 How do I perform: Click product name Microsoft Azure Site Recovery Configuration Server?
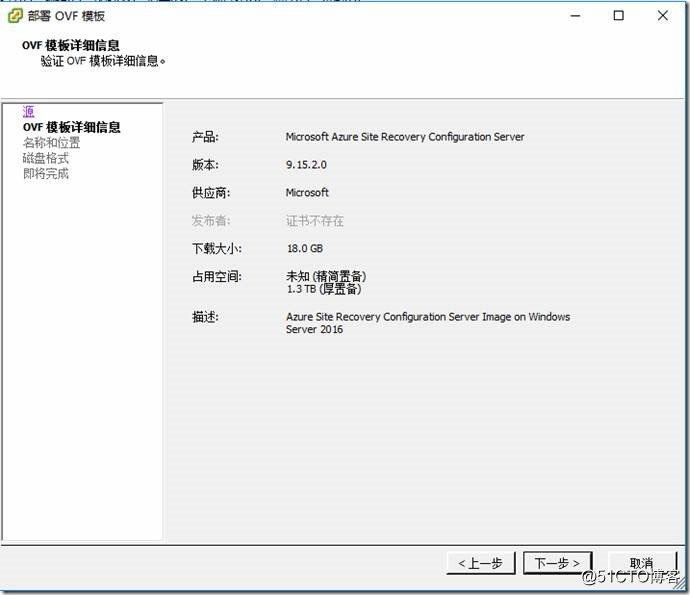click(405, 137)
